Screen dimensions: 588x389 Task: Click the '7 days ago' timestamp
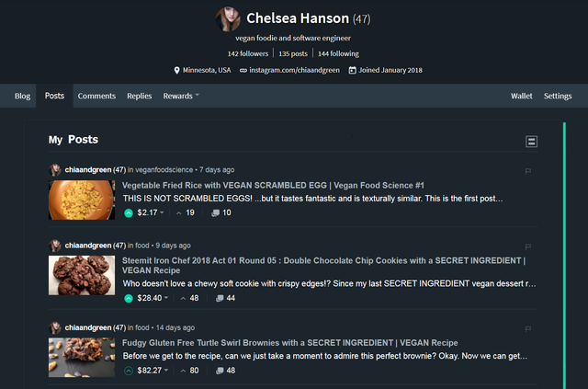tap(217, 170)
